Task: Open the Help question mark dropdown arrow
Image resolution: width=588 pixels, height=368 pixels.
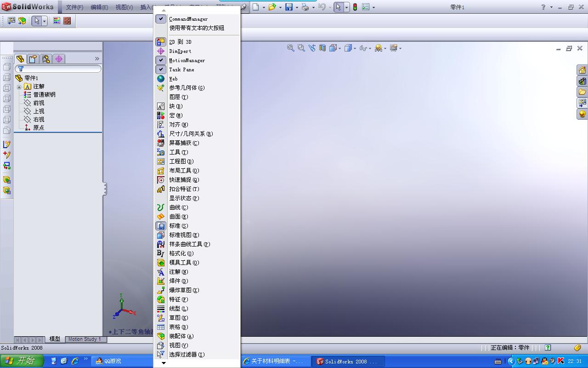Action: [551, 7]
